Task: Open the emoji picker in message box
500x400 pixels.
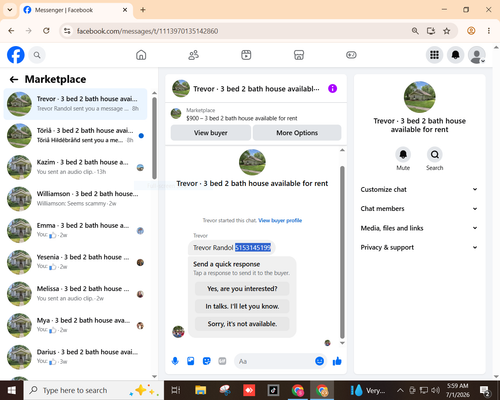Action: click(319, 361)
